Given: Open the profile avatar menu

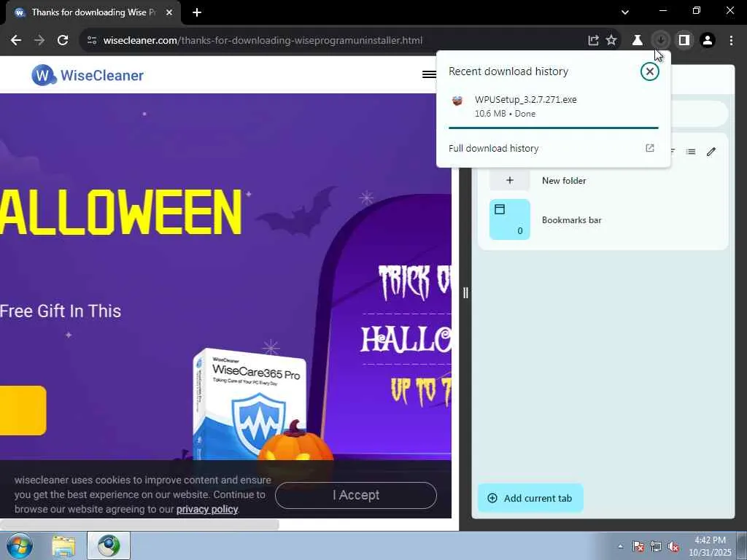Looking at the screenshot, I should pyautogui.click(x=708, y=41).
